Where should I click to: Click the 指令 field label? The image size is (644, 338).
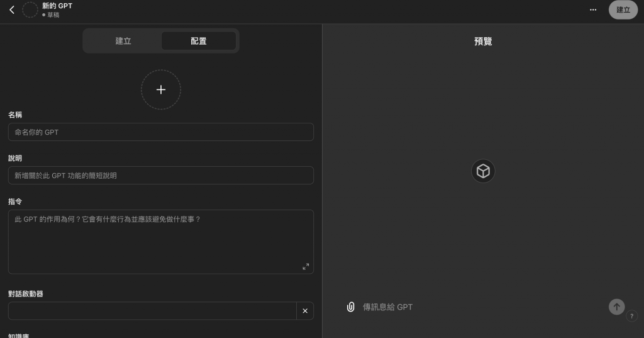(x=15, y=201)
